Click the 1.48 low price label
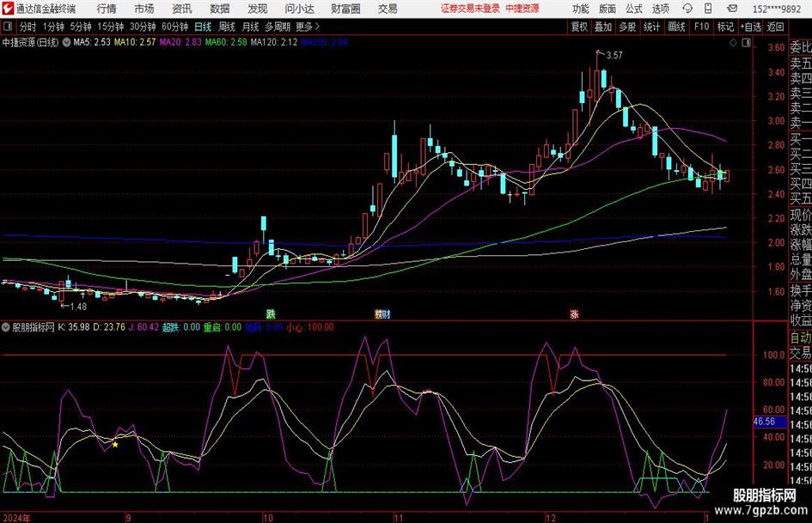 pyautogui.click(x=78, y=307)
